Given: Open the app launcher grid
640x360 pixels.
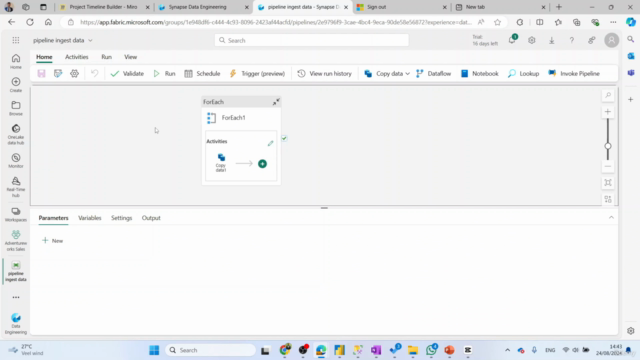Looking at the screenshot, I should [16, 40].
